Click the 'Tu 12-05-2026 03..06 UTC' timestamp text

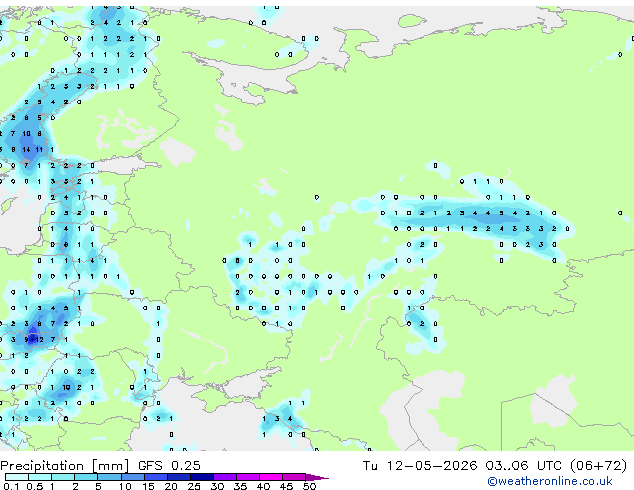coord(462,466)
